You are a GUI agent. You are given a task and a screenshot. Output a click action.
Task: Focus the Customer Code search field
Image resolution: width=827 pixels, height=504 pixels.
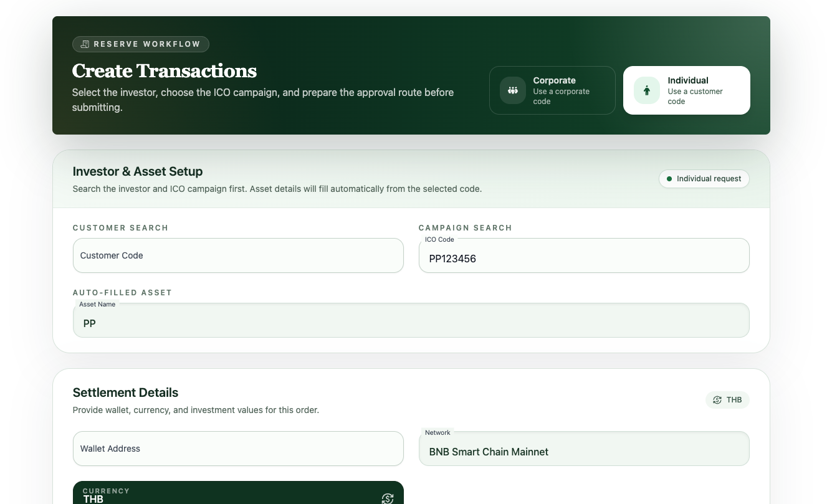click(238, 255)
